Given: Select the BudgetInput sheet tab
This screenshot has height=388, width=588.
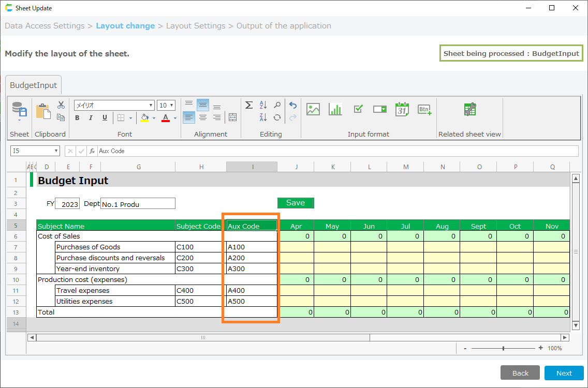Looking at the screenshot, I should pyautogui.click(x=34, y=85).
